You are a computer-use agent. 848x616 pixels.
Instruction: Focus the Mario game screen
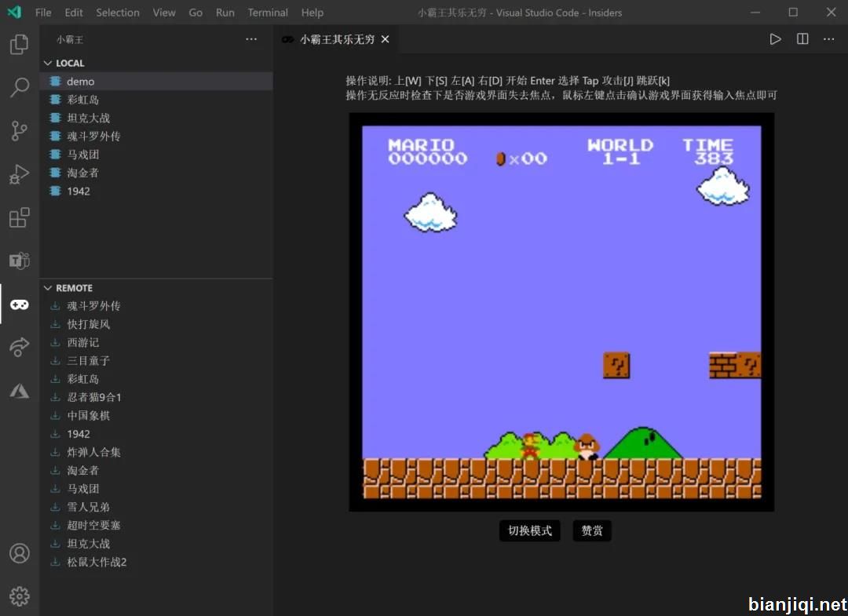[561, 312]
